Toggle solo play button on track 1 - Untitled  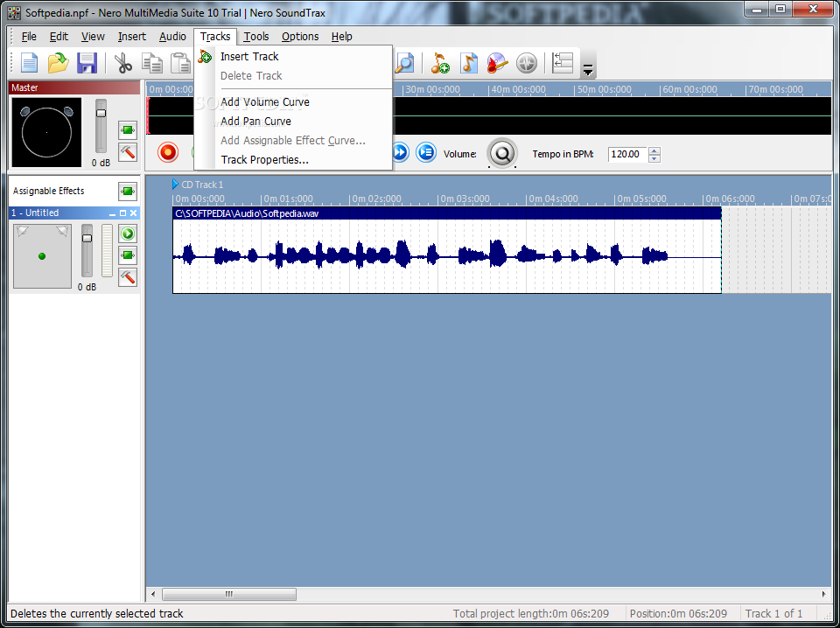(x=128, y=234)
